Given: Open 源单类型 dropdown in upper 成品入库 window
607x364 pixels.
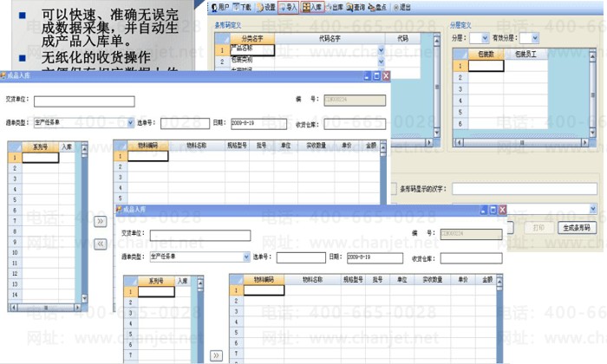Looking at the screenshot, I should point(130,122).
